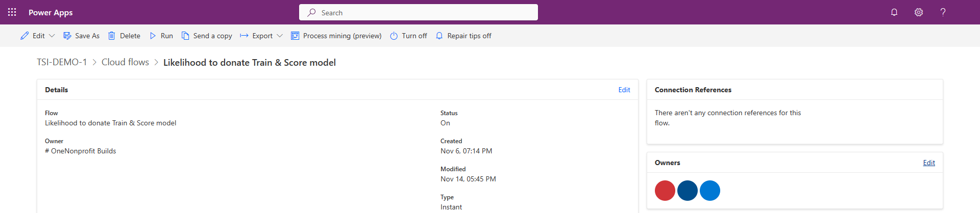980x213 pixels.
Task: Delete the flow using the trash icon
Action: point(112,36)
